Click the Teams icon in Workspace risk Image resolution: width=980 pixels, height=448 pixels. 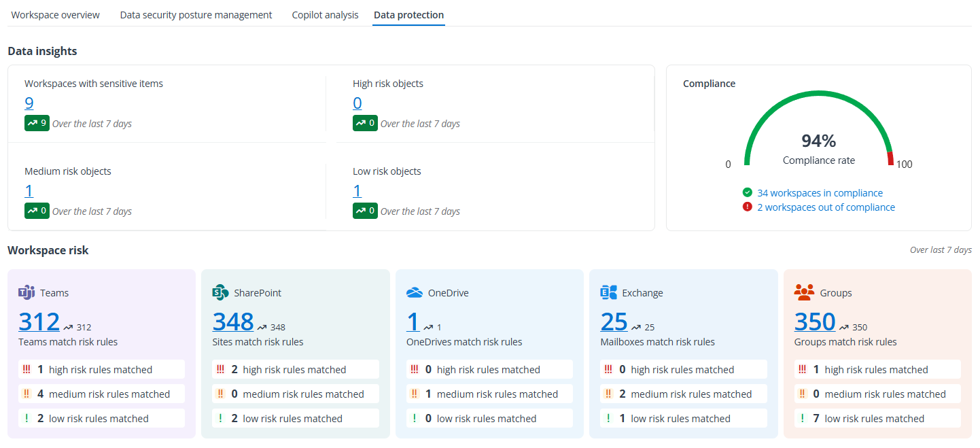27,292
